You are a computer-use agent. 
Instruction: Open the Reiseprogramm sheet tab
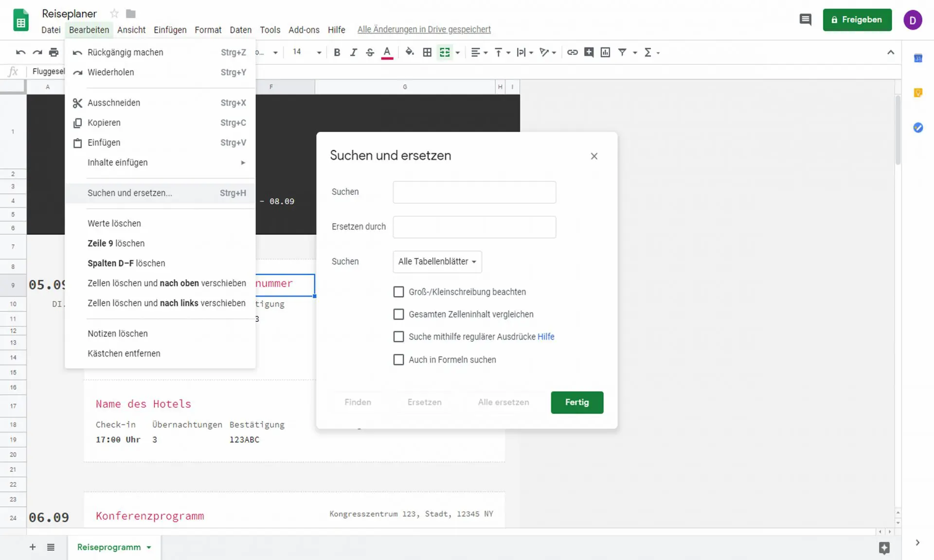tap(114, 547)
